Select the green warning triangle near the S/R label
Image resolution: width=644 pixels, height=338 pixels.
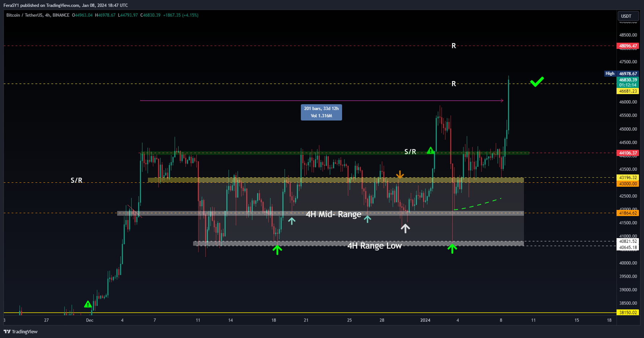click(x=431, y=150)
